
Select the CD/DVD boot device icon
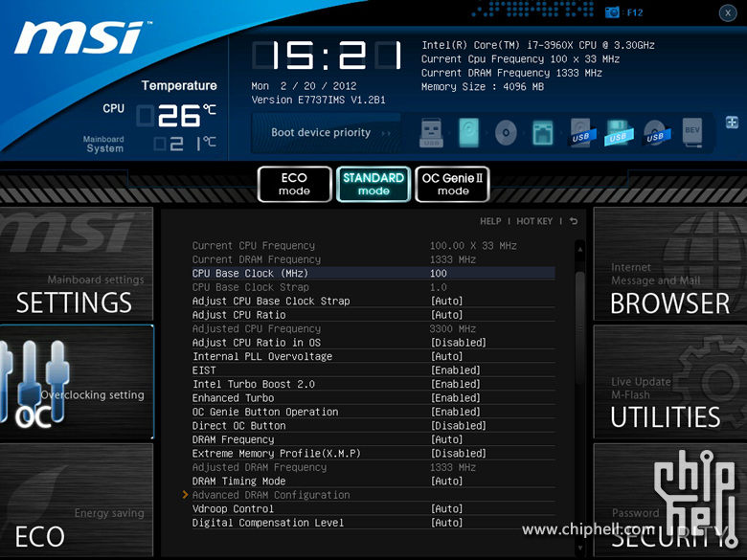pos(506,133)
